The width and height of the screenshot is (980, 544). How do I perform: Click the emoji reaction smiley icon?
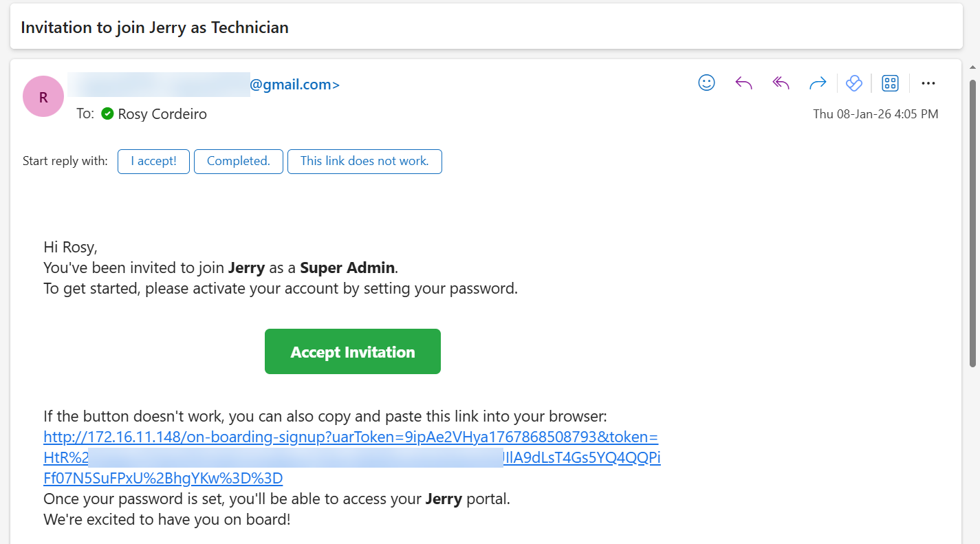coord(706,83)
